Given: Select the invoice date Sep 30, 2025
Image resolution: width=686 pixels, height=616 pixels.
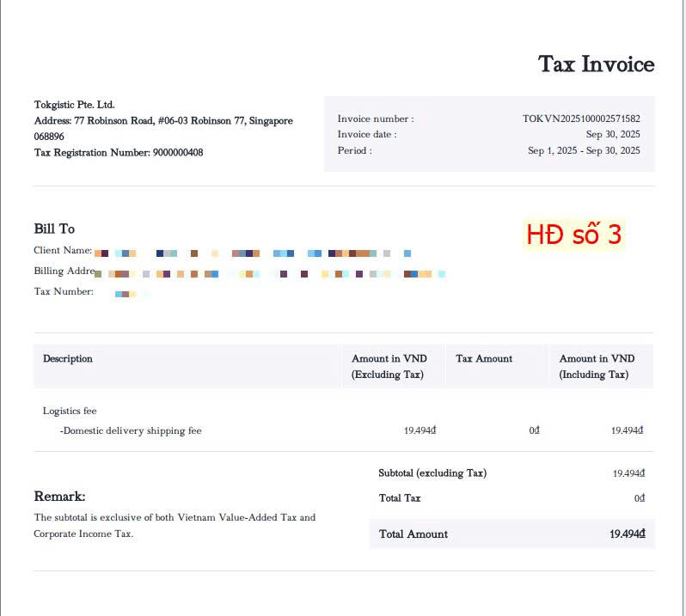Looking at the screenshot, I should pyautogui.click(x=613, y=135).
